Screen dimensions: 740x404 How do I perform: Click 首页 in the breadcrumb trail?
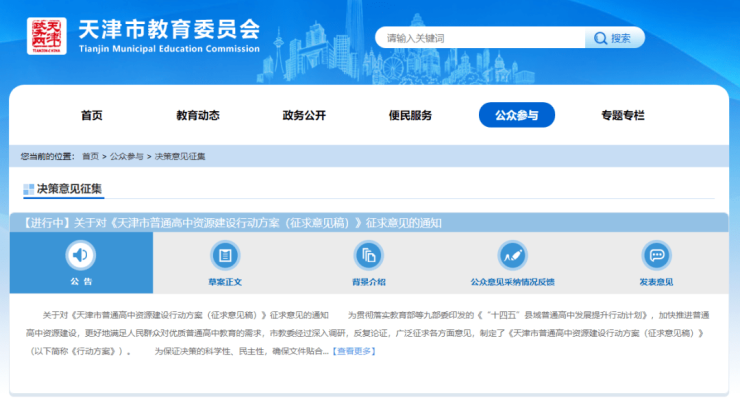[90, 157]
